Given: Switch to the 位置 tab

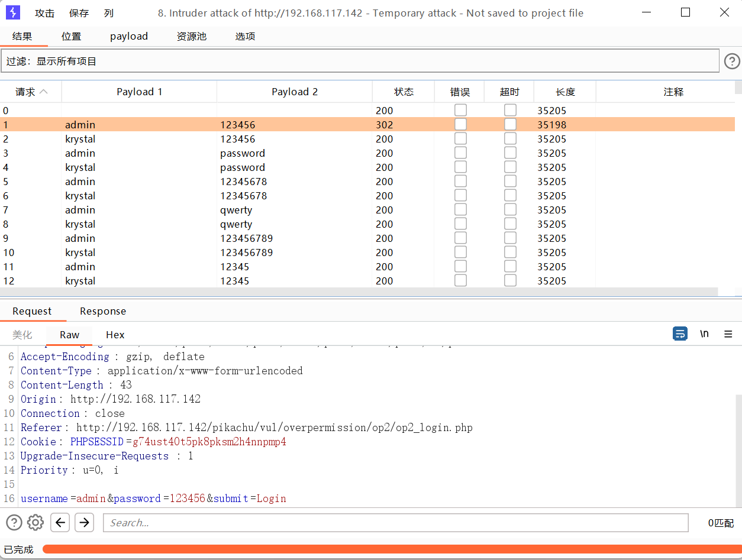Looking at the screenshot, I should (x=71, y=37).
